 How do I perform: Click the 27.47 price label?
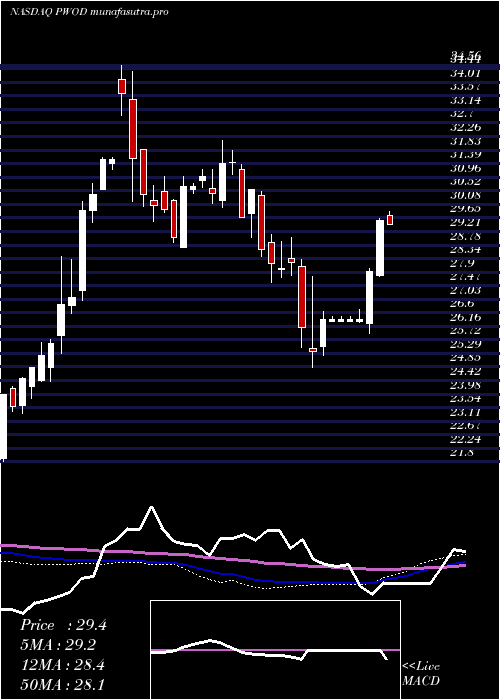click(465, 277)
